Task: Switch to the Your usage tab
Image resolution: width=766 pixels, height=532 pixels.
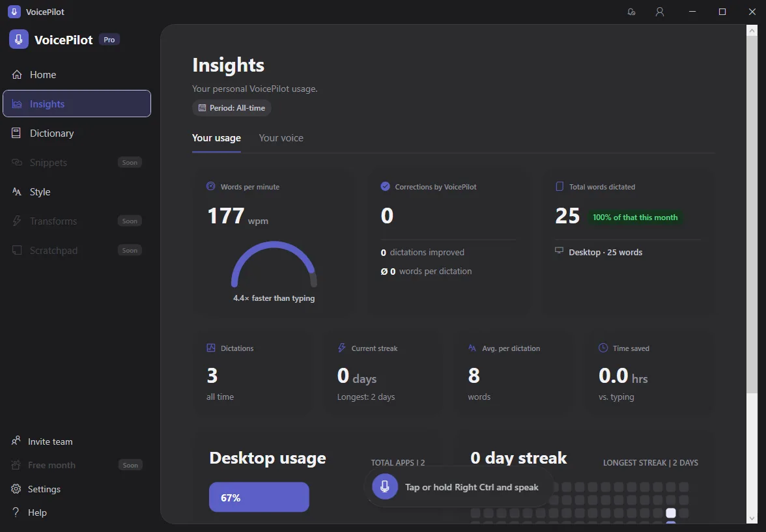Action: point(216,138)
